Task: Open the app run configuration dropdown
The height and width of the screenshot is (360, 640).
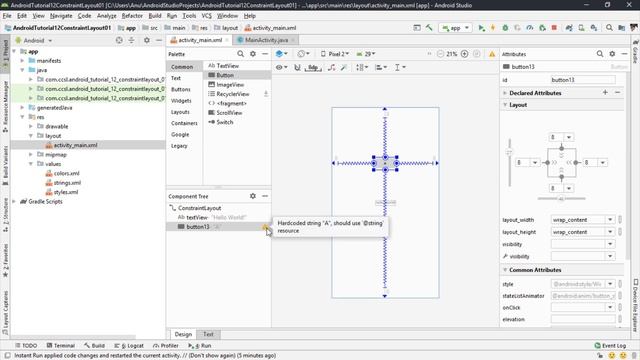Action: 456,28
